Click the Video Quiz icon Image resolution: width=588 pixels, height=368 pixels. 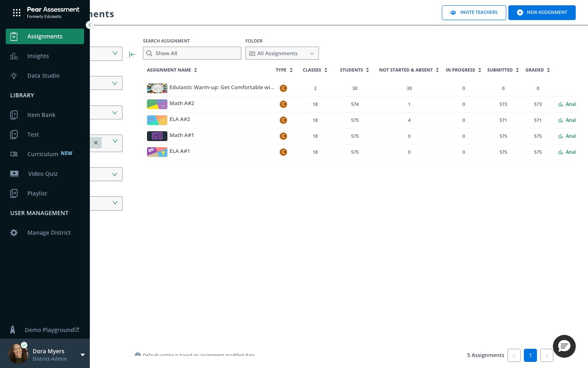point(14,174)
